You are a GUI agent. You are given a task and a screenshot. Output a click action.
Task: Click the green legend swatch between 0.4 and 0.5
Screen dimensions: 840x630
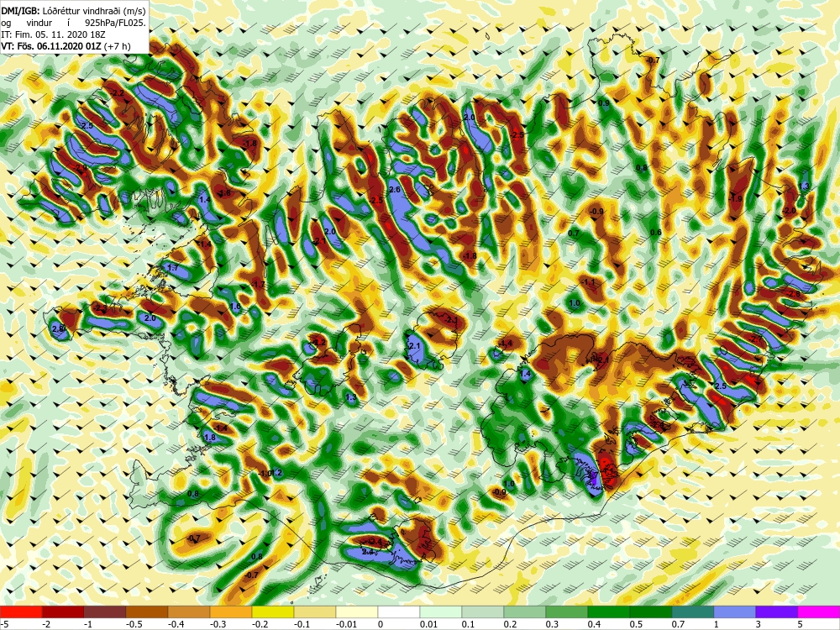pyautogui.click(x=608, y=612)
